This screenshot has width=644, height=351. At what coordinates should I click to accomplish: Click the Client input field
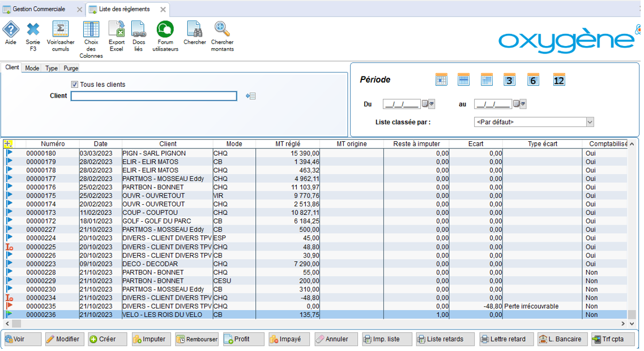pos(153,96)
